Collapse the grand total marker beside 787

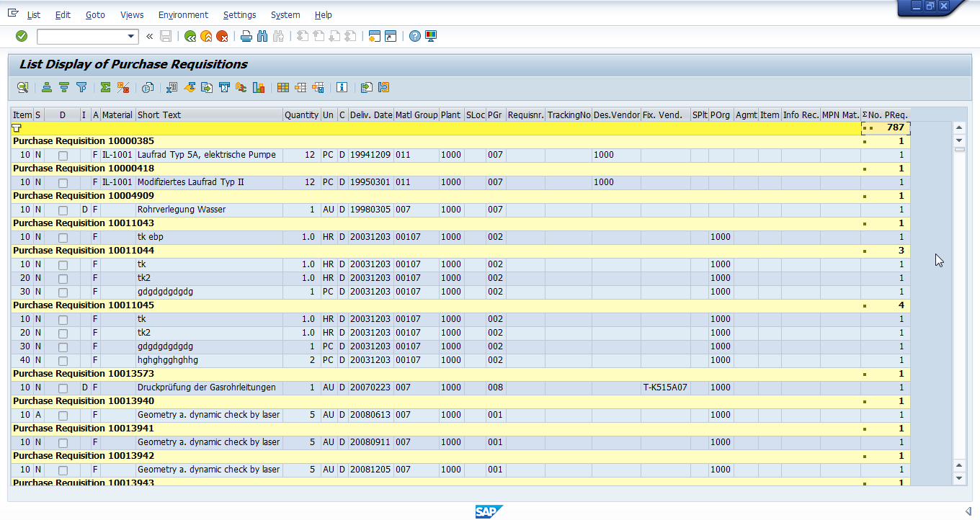[868, 128]
